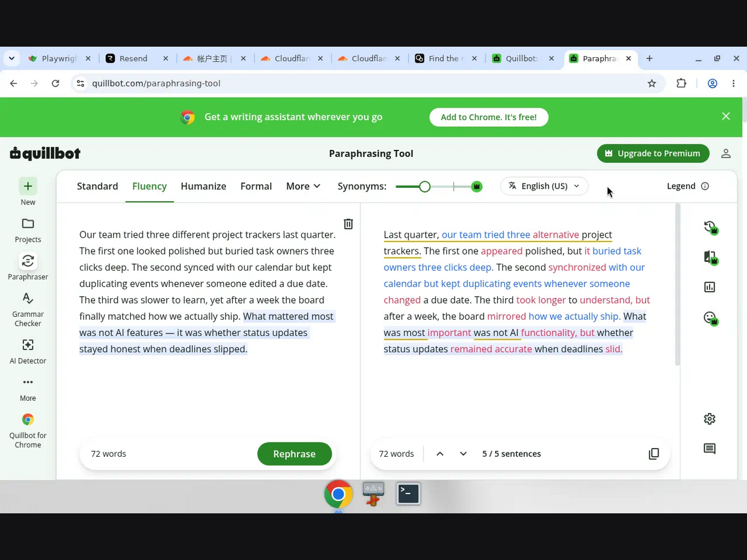The image size is (747, 560).
Task: Click the premium crown end of Synonyms slider
Action: tap(477, 186)
